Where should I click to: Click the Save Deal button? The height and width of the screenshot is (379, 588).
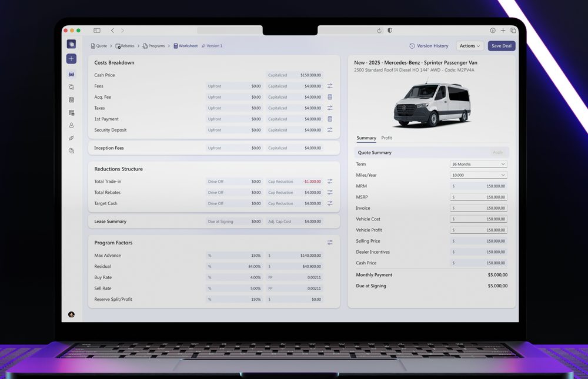[502, 46]
